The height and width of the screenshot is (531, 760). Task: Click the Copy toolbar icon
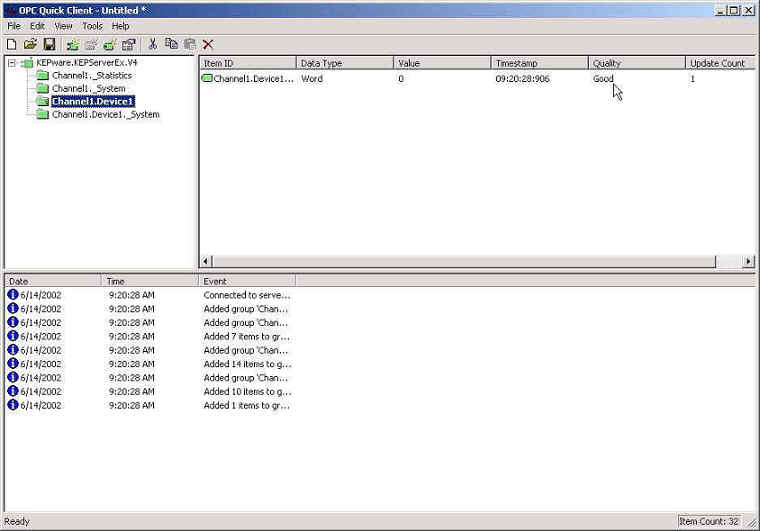click(171, 44)
